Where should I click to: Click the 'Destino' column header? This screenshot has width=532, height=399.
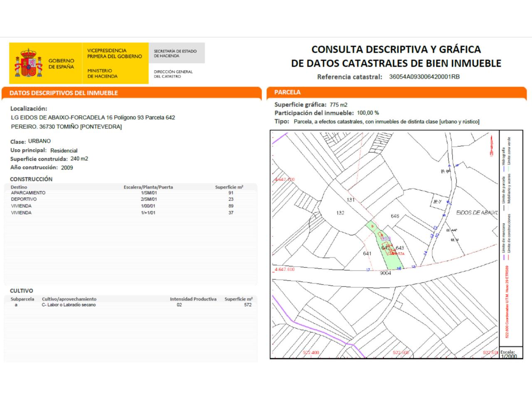pyautogui.click(x=19, y=187)
